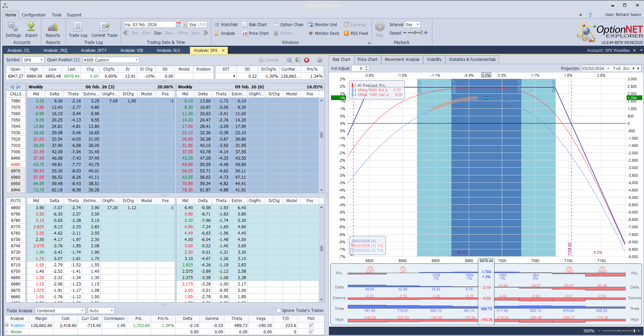Switch to the Analysis: VIX tab

131,51
